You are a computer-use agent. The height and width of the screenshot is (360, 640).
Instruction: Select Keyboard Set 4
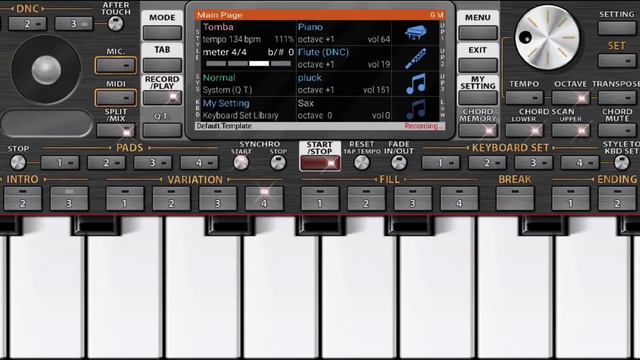580,163
